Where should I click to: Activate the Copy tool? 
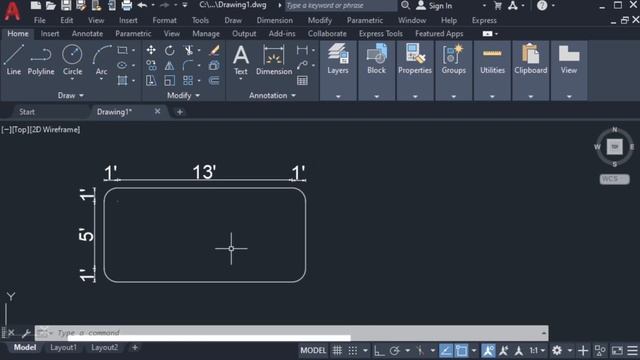pos(151,65)
